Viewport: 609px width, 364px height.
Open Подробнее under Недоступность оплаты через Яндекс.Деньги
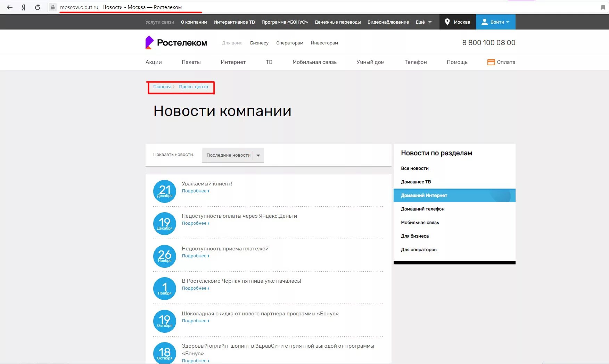(x=196, y=223)
